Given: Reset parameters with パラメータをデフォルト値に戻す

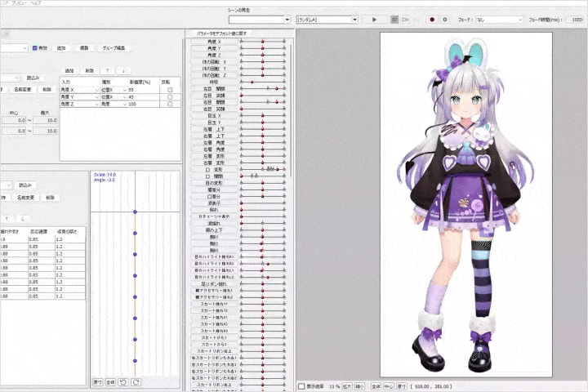Looking at the screenshot, I should [x=221, y=33].
